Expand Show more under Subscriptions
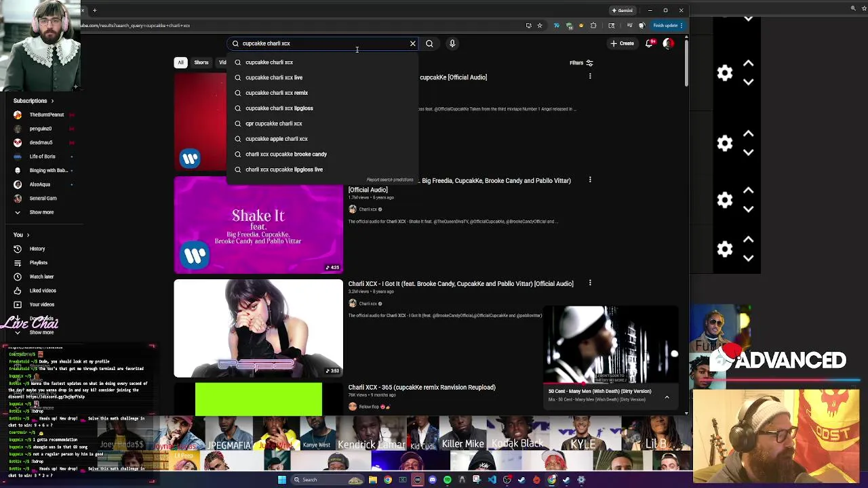Viewport: 868px width, 488px height. (x=41, y=212)
